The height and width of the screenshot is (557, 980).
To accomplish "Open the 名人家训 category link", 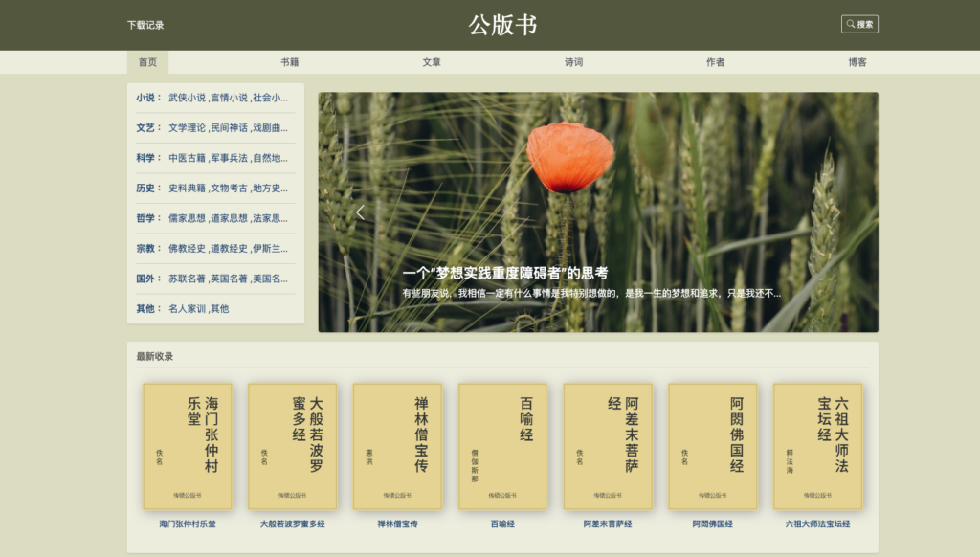I will 187,308.
